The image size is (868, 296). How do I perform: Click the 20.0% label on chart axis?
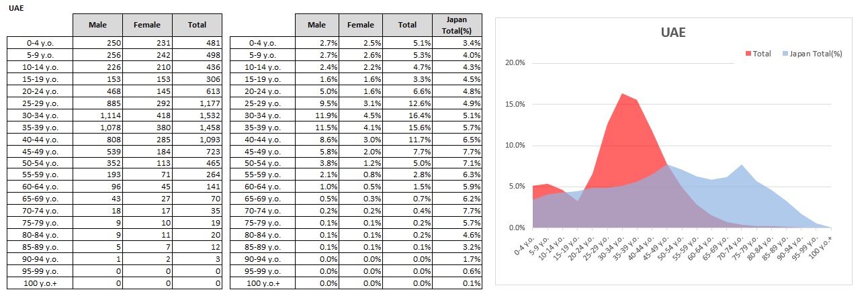(x=515, y=63)
